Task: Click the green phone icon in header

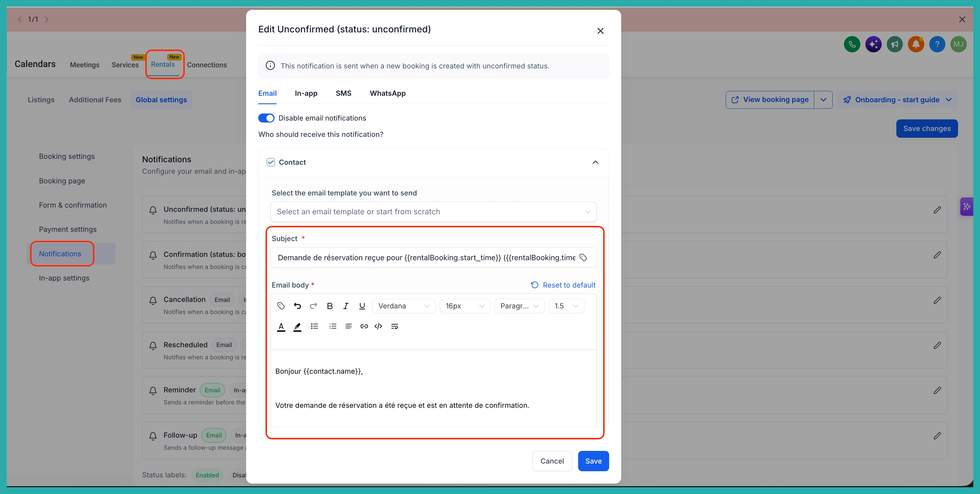Action: click(x=852, y=44)
